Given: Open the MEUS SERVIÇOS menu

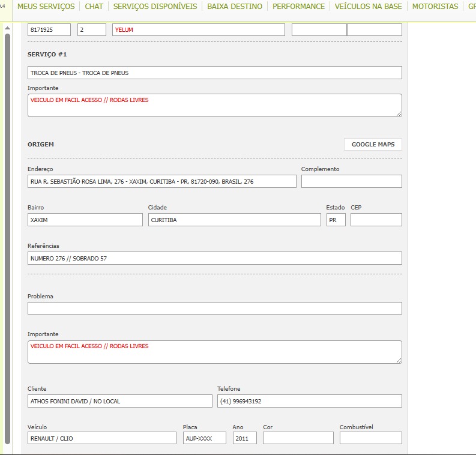Looking at the screenshot, I should click(x=46, y=7).
